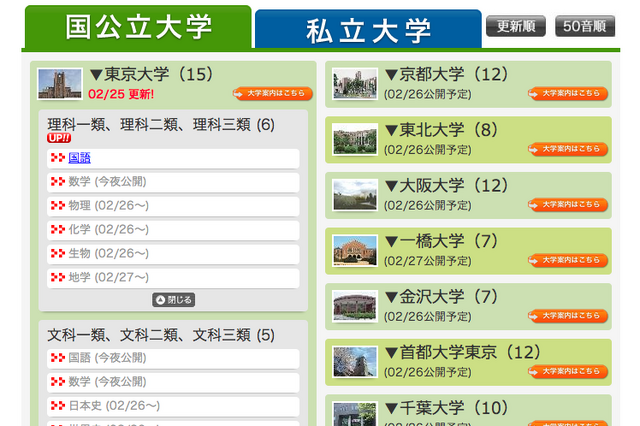
Task: Collapse the 東京大学 (15) section
Action: (x=151, y=75)
